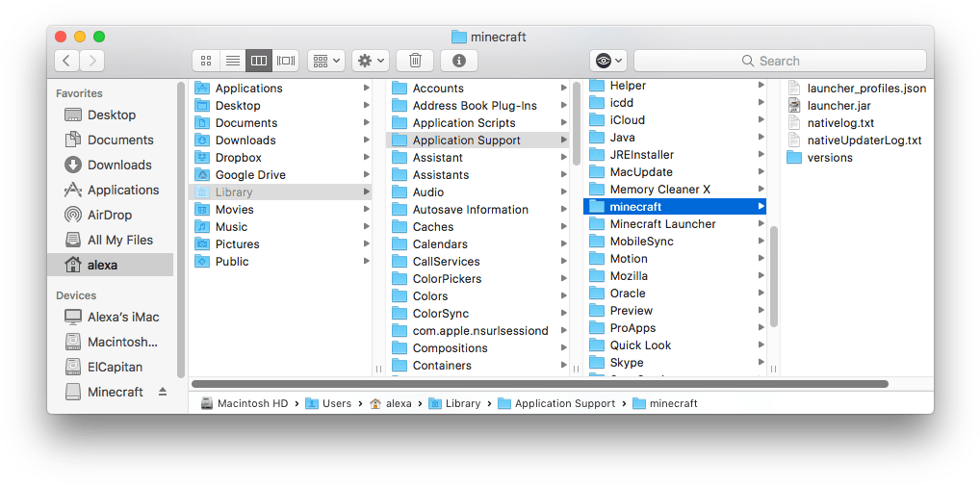Go back with the back arrow button
Image resolution: width=980 pixels, height=485 pixels.
click(66, 61)
